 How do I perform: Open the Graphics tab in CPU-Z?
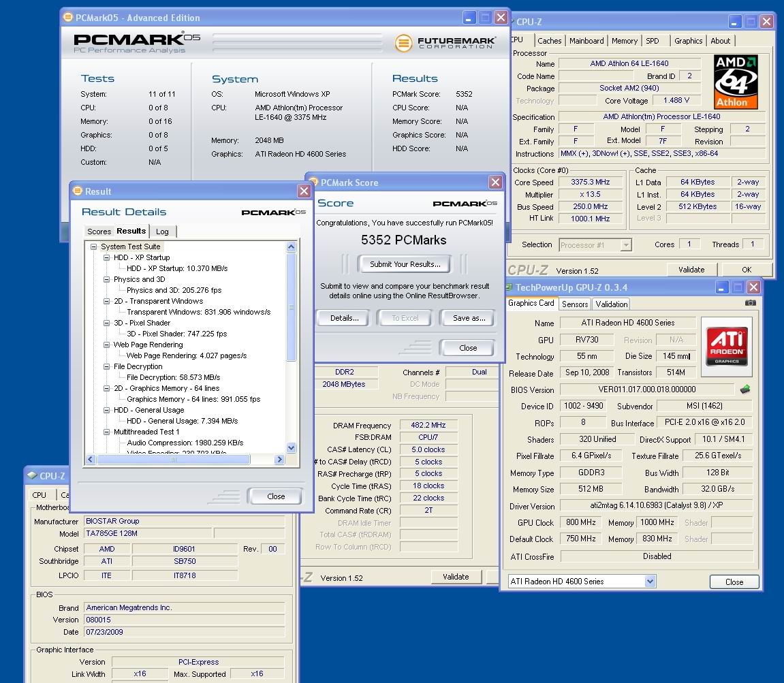(x=688, y=41)
